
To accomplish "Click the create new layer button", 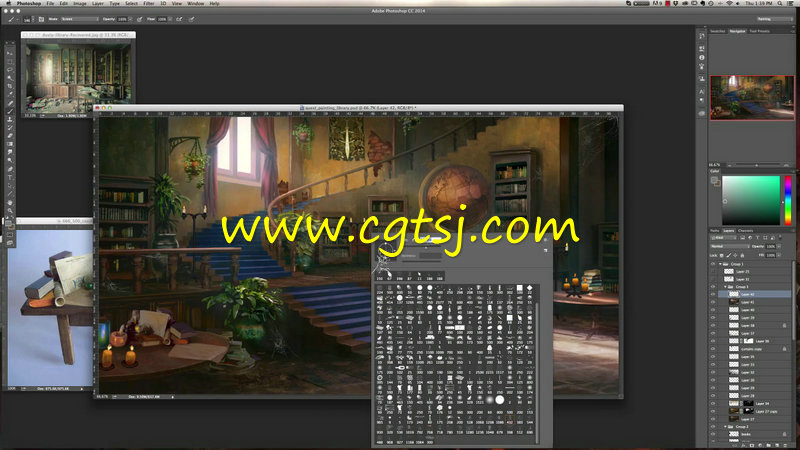I will 777,445.
